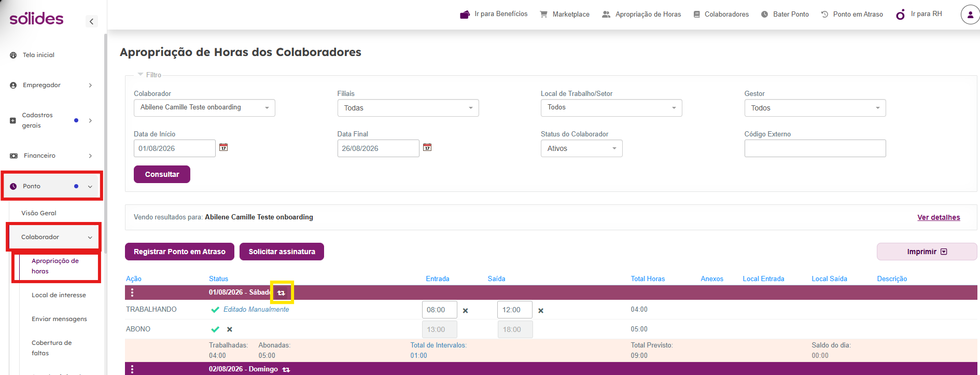Open the Imprimir dropdown button

click(x=927, y=252)
